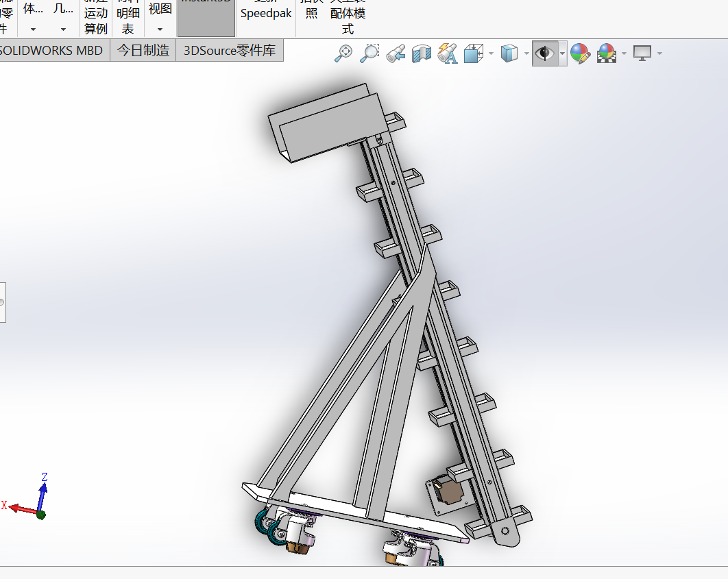Viewport: 728px width, 579px height.
Task: Click the View Settings monitor icon
Action: [642, 53]
